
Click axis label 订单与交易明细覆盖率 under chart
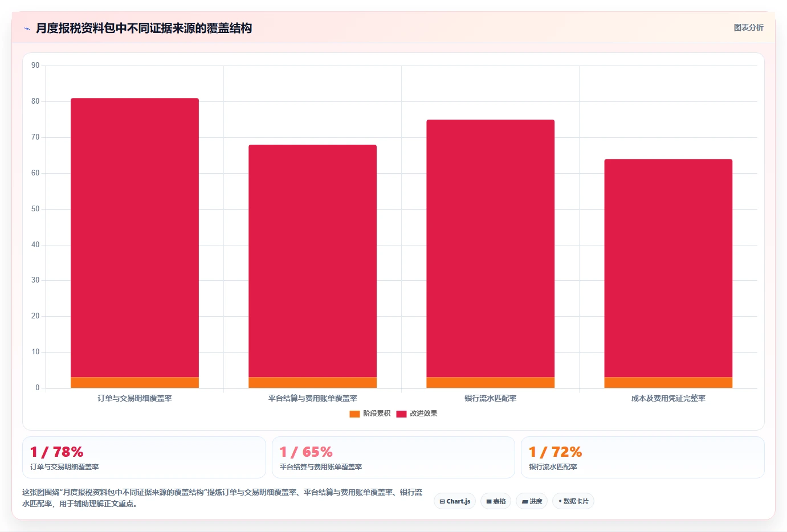[x=134, y=398]
